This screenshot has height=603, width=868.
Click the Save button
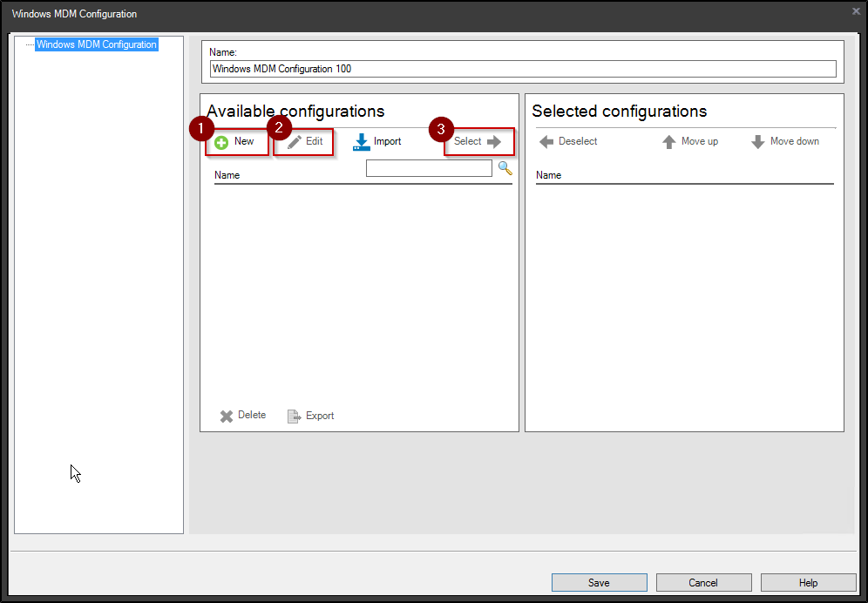click(599, 582)
